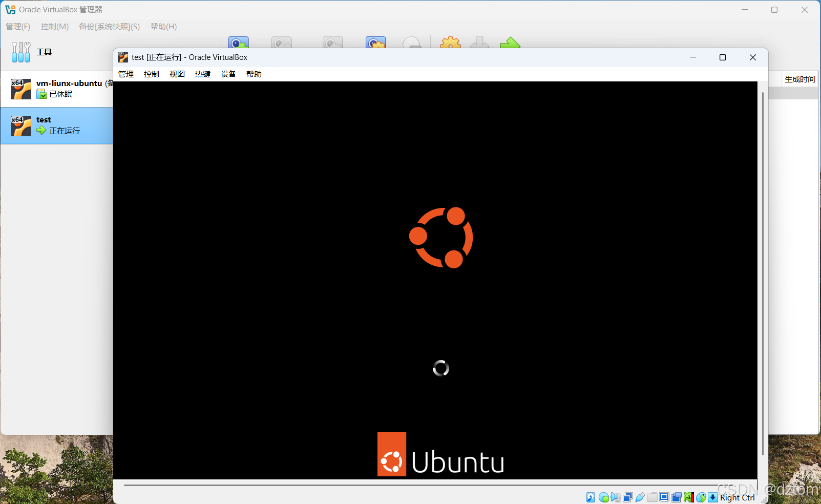Click the keyboard capture down-arrow icon
This screenshot has width=821, height=504.
(x=712, y=497)
